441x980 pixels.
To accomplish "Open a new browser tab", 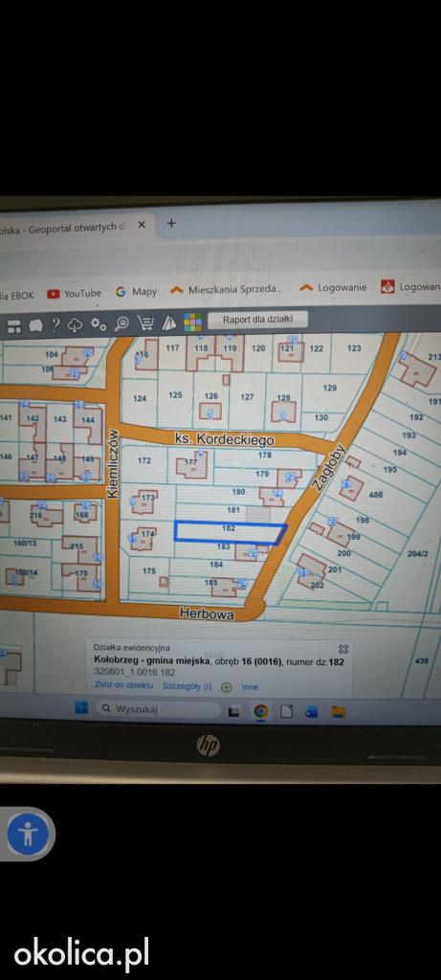I will click(171, 223).
